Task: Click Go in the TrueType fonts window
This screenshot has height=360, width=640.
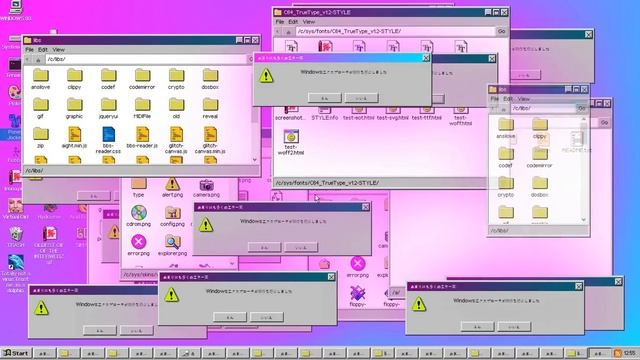Action: click(x=502, y=31)
